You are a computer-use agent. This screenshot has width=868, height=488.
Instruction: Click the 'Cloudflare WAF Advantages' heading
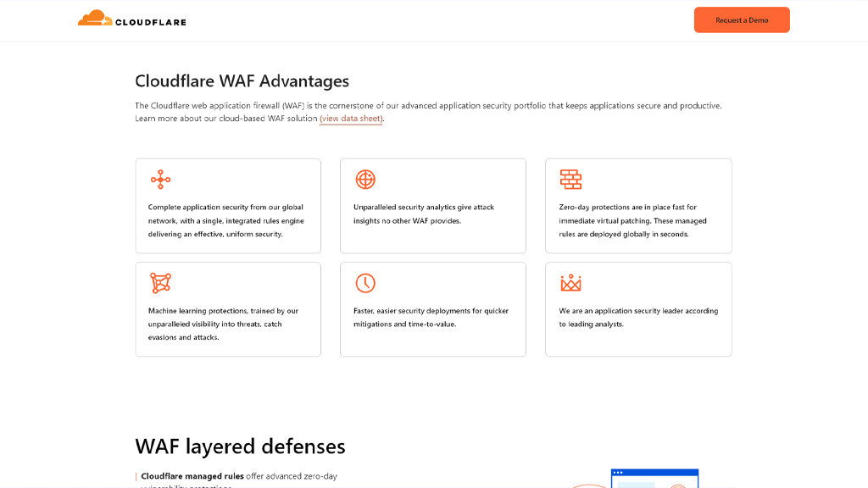click(242, 81)
